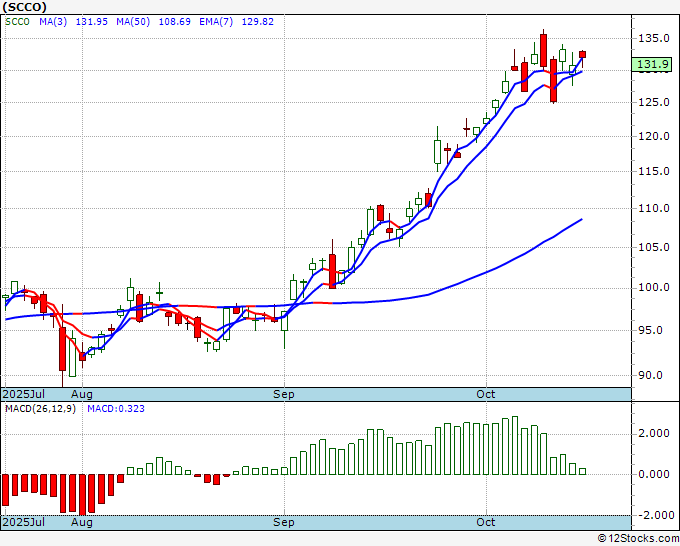
Task: Click the EMA(7) legend label
Action: 216,22
